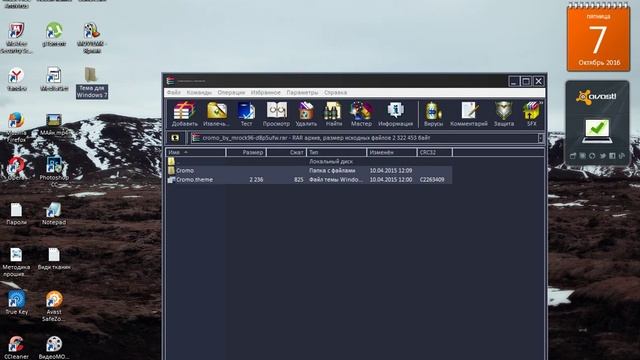The width and height of the screenshot is (640, 360).
Task: Sort files by the Размер column
Action: pyautogui.click(x=246, y=152)
